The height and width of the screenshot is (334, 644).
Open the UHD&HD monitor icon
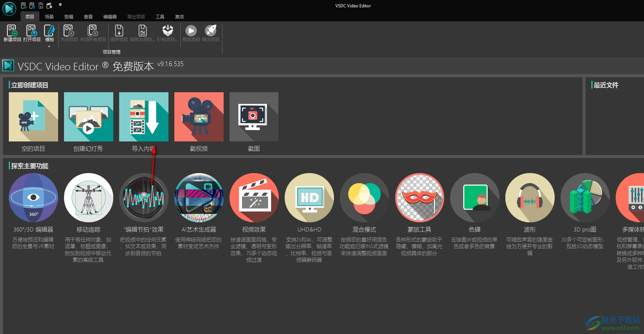[x=309, y=198]
